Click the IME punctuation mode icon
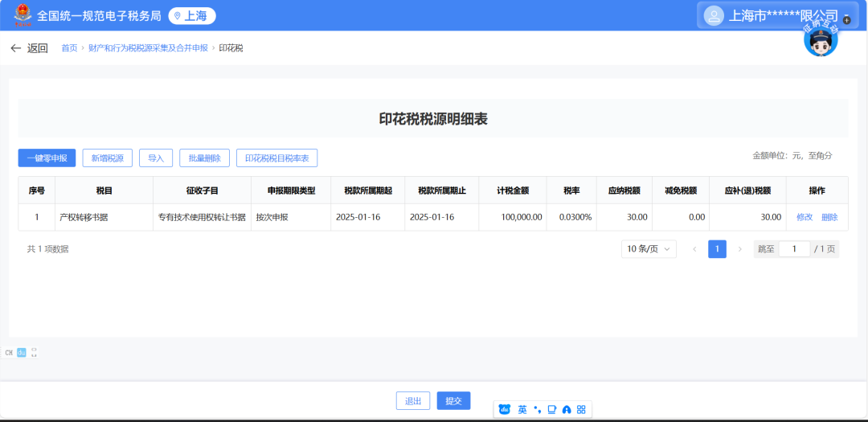 tap(537, 409)
